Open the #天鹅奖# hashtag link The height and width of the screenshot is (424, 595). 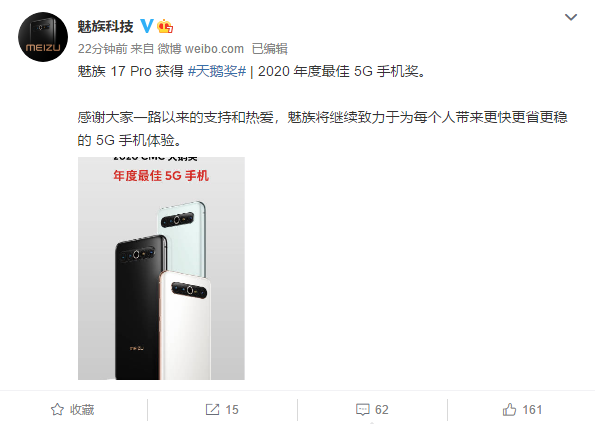[217, 71]
